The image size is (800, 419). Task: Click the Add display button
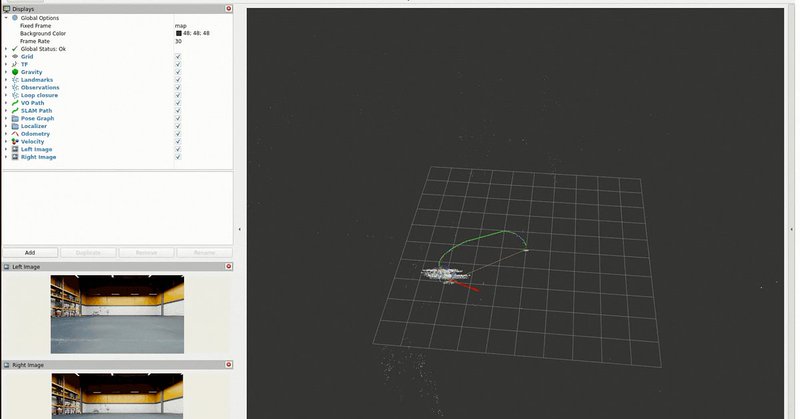(30, 253)
